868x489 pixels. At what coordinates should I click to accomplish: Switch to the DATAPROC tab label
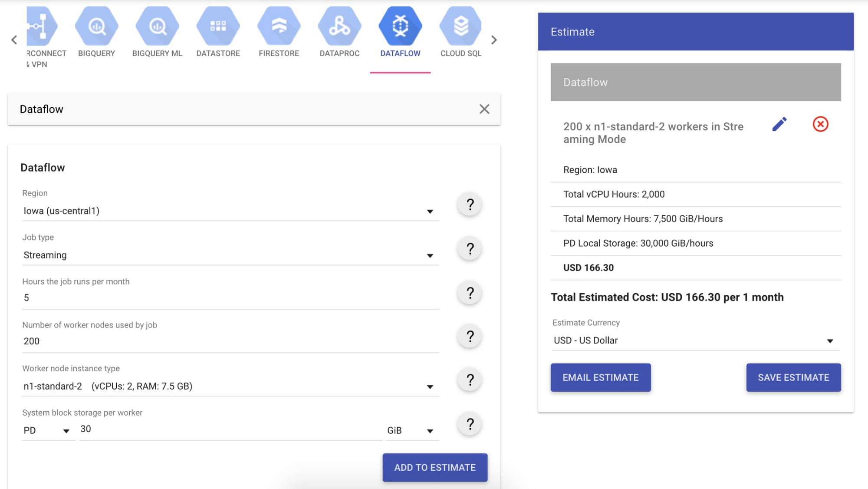[339, 53]
